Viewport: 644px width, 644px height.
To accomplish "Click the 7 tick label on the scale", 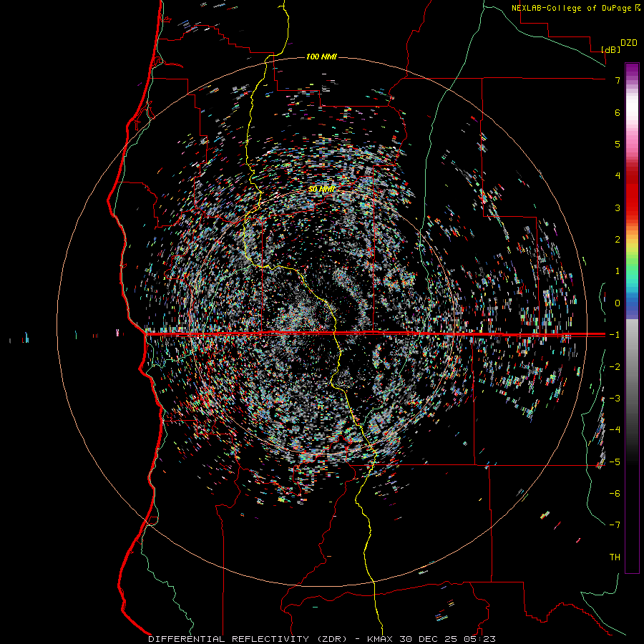I will [x=618, y=80].
